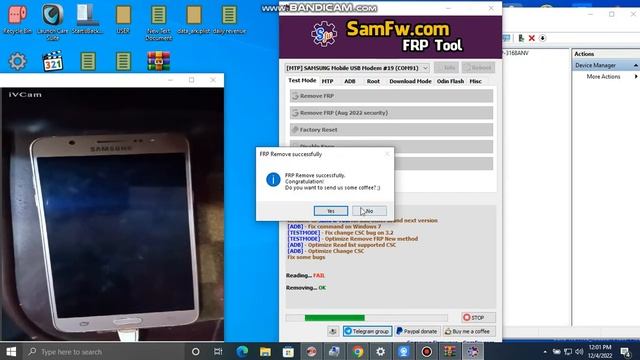Open WinRAR in the taskbar
Screen dimensions: 640x360
click(x=450, y=351)
